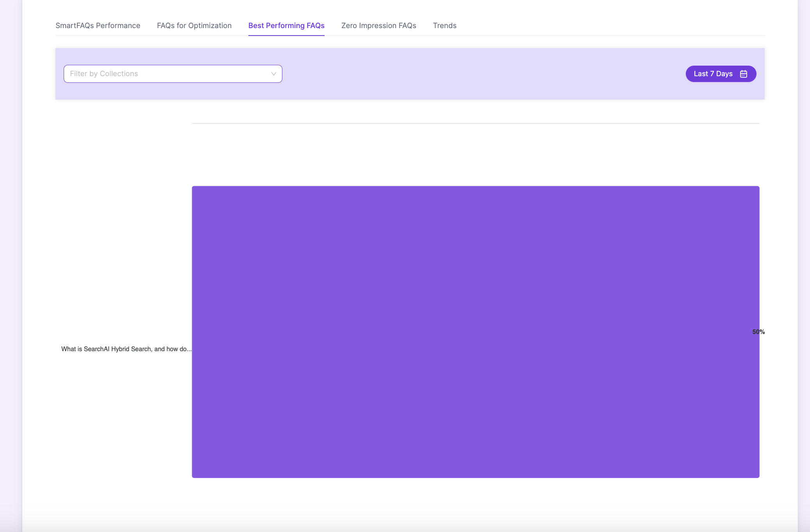Go to Zero Impression FAQs tab
Screen dimensions: 810x532
(x=378, y=25)
